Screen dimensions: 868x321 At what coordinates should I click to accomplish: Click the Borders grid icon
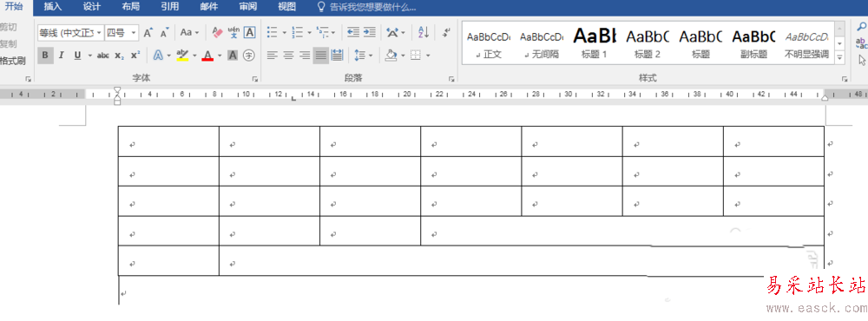coord(415,56)
